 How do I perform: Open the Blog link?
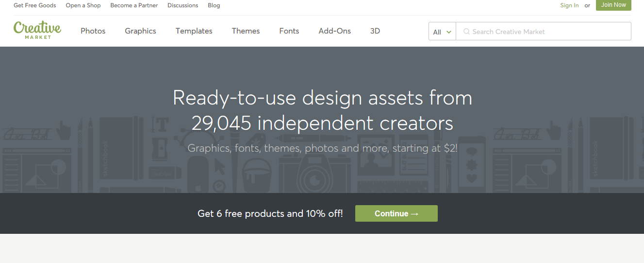(x=214, y=5)
